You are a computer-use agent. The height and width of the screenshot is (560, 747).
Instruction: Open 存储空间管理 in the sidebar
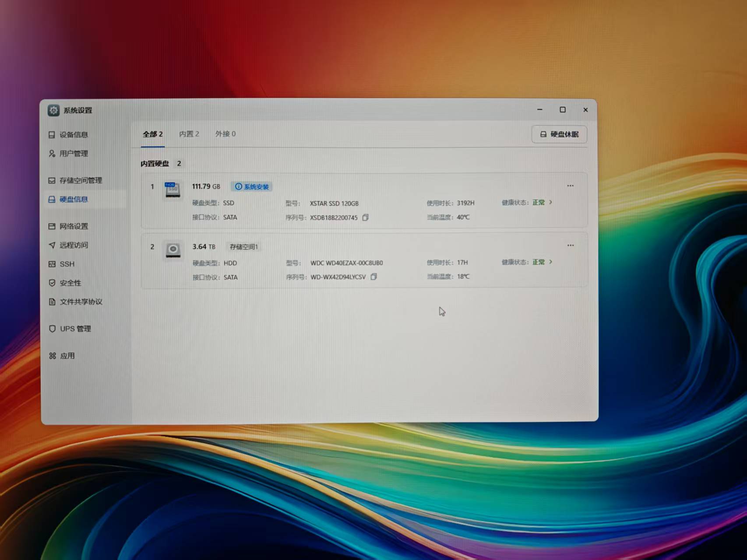[x=75, y=180]
